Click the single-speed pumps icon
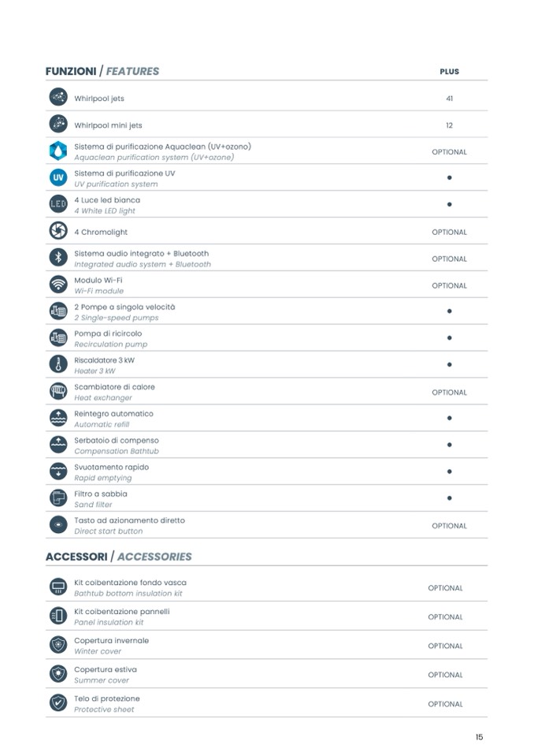This screenshot has height=756, width=534. 58,312
